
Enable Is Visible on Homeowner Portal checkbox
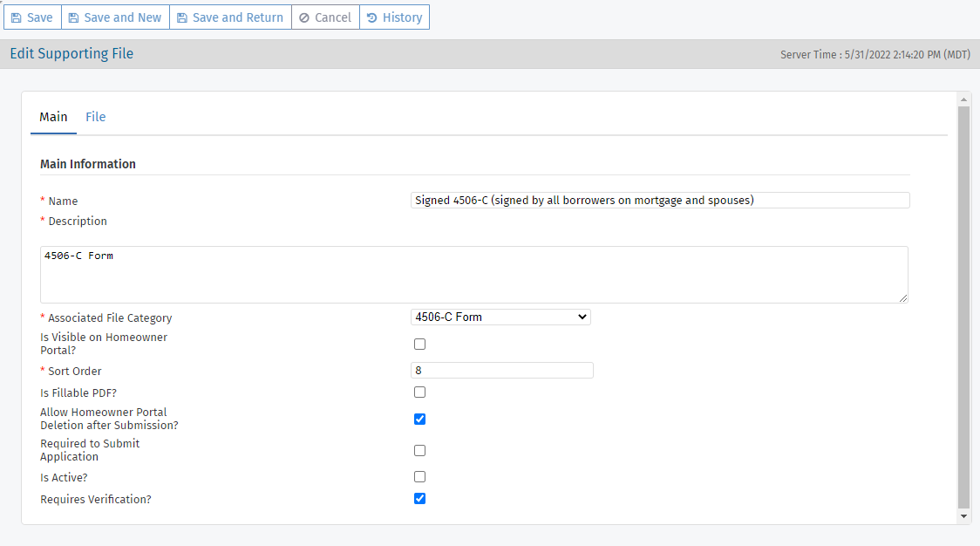pos(419,345)
